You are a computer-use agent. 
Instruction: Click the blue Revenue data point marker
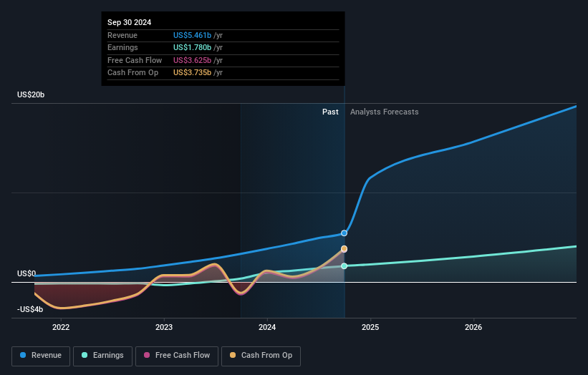(344, 233)
